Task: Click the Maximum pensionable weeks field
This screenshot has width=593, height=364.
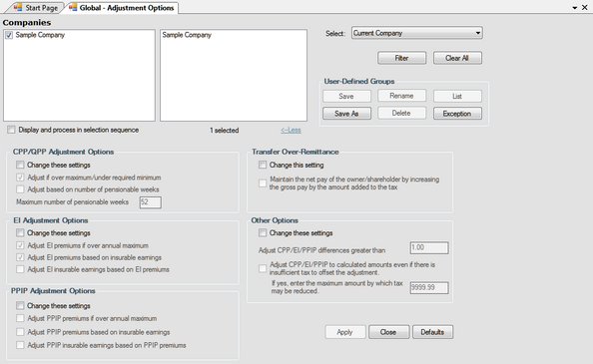Action: 151,202
